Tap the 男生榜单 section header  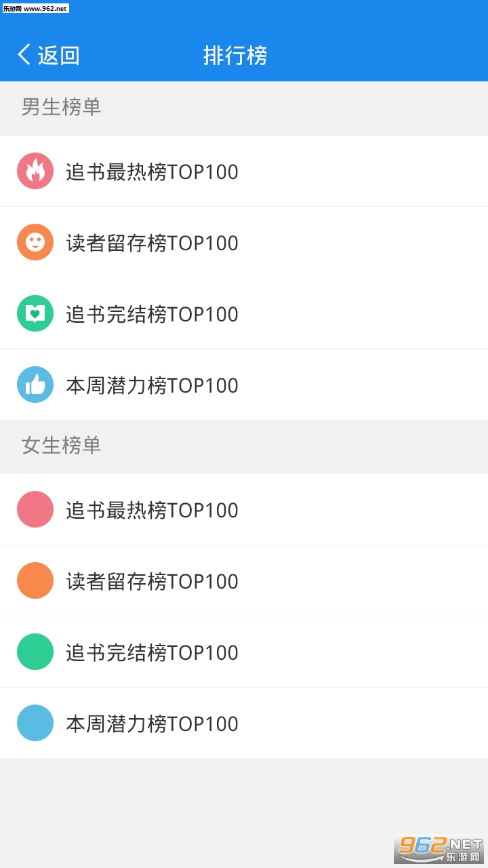click(x=61, y=107)
